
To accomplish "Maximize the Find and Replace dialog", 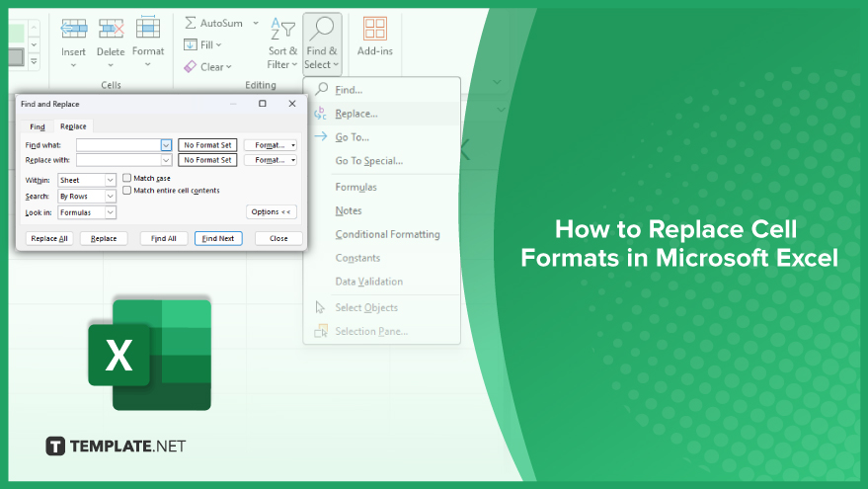I will tap(263, 104).
